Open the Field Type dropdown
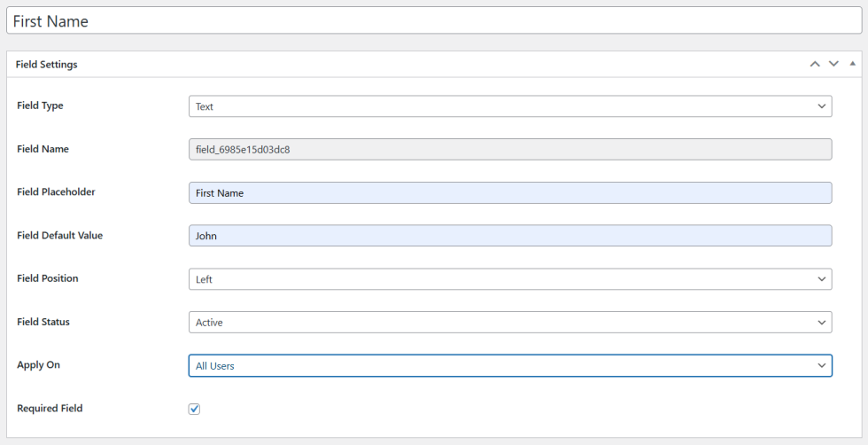This screenshot has width=868, height=445. (509, 106)
